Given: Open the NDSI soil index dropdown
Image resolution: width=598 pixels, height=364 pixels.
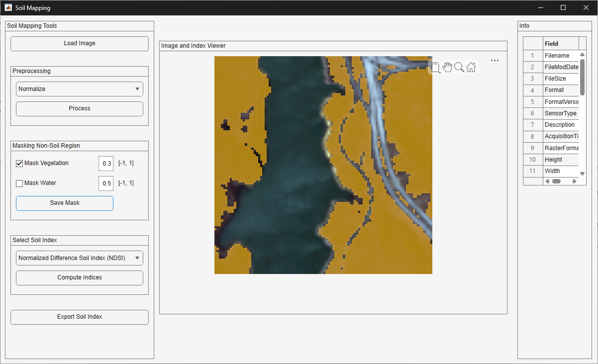Looking at the screenshot, I should coord(80,258).
